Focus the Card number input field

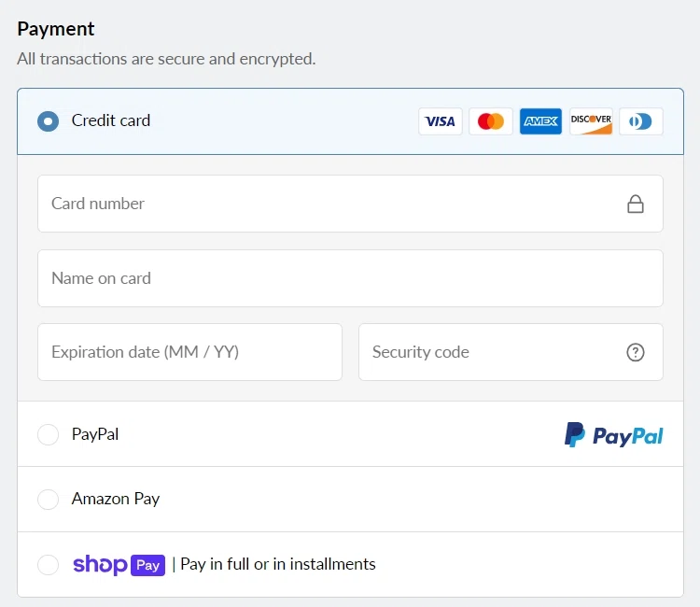(x=327, y=204)
